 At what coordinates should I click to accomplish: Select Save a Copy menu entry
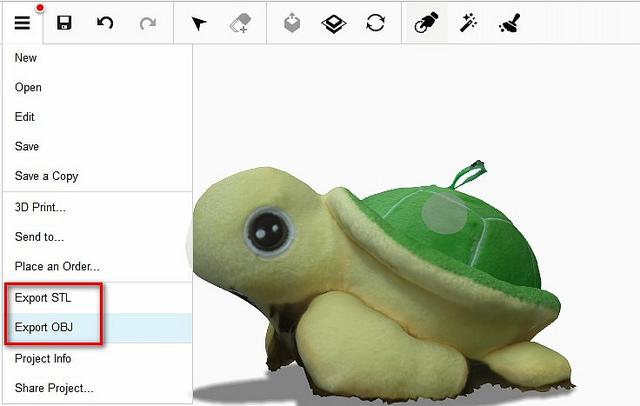pos(46,176)
